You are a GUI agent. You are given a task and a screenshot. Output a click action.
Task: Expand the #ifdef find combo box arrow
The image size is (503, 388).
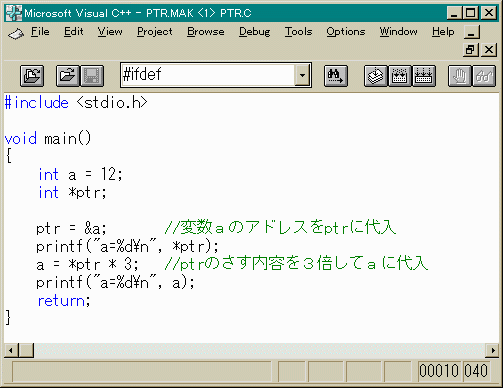tap(302, 75)
